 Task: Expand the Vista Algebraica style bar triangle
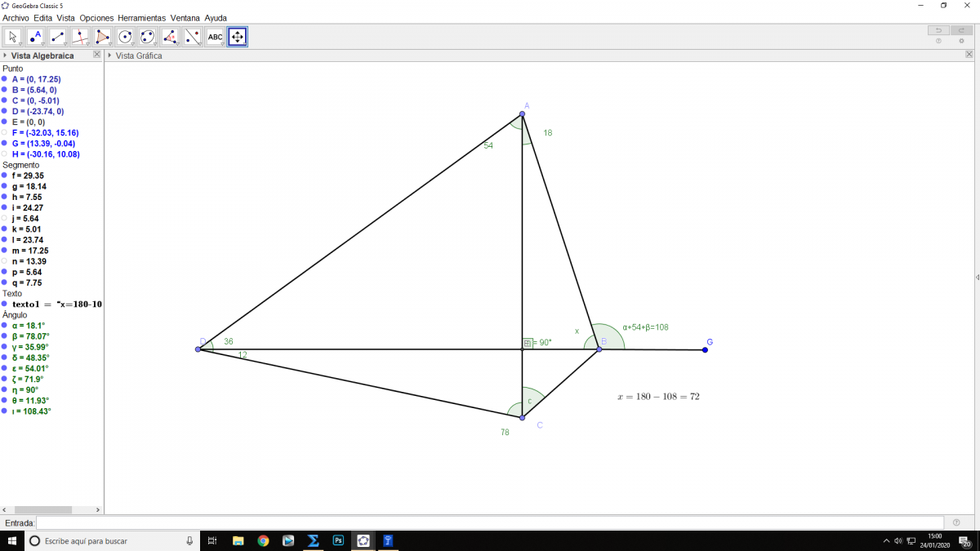tap(5, 56)
